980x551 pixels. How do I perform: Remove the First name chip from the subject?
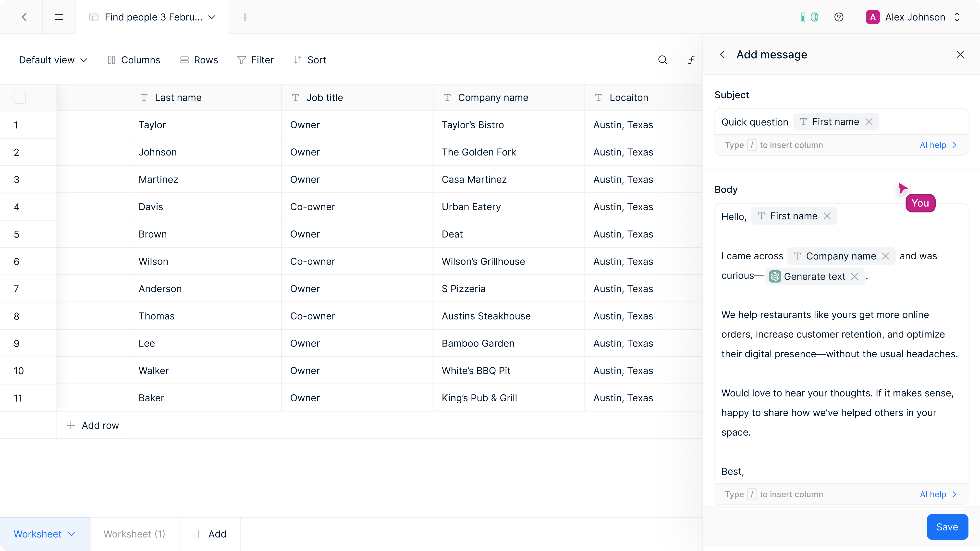(x=869, y=122)
